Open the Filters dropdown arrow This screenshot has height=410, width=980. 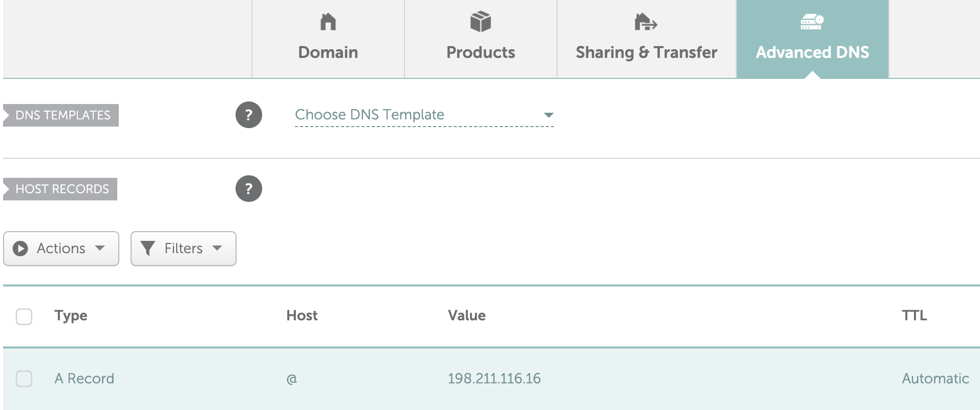[217, 248]
